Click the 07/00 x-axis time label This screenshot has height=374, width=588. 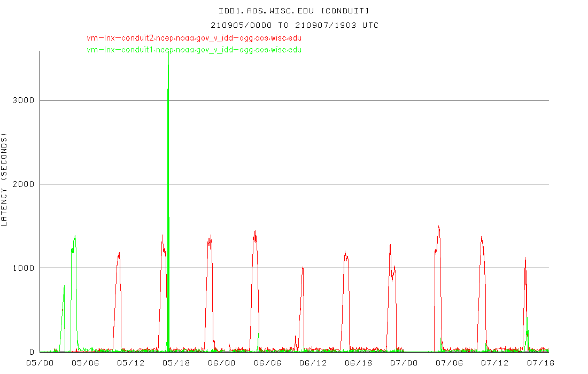coord(404,363)
